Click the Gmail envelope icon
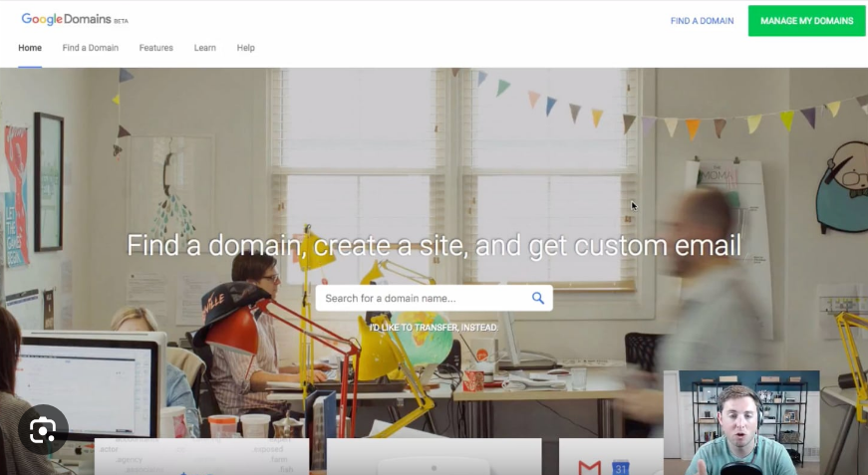Image resolution: width=868 pixels, height=475 pixels. [x=590, y=468]
